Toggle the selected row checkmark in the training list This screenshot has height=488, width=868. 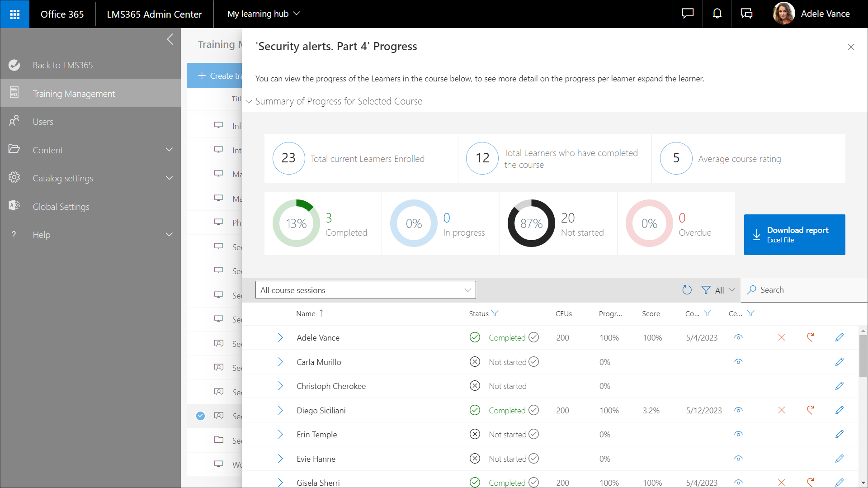coord(200,416)
